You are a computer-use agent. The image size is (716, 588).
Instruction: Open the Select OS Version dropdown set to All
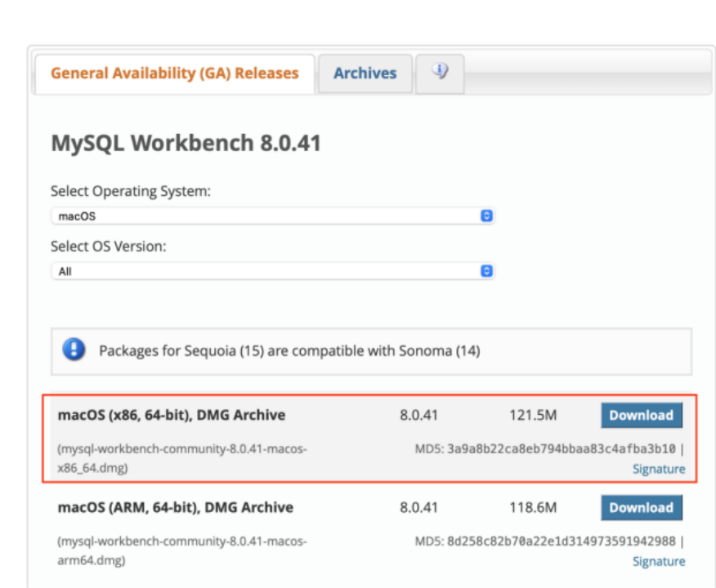point(273,271)
